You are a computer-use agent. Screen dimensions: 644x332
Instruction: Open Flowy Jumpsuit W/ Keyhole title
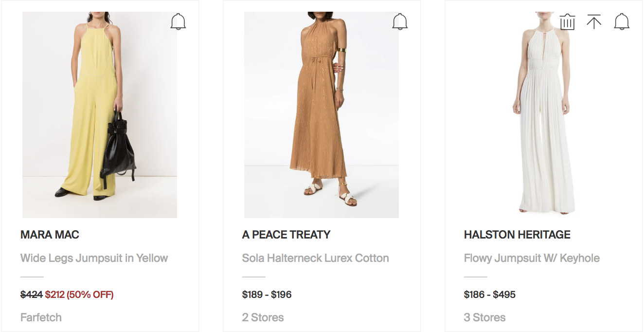532,258
